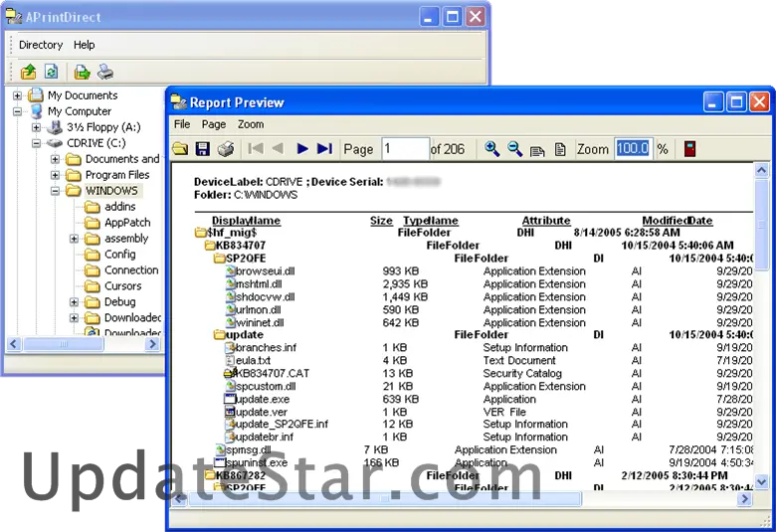Expand the assembly folder node
This screenshot has height=532, width=776.
coord(74,239)
